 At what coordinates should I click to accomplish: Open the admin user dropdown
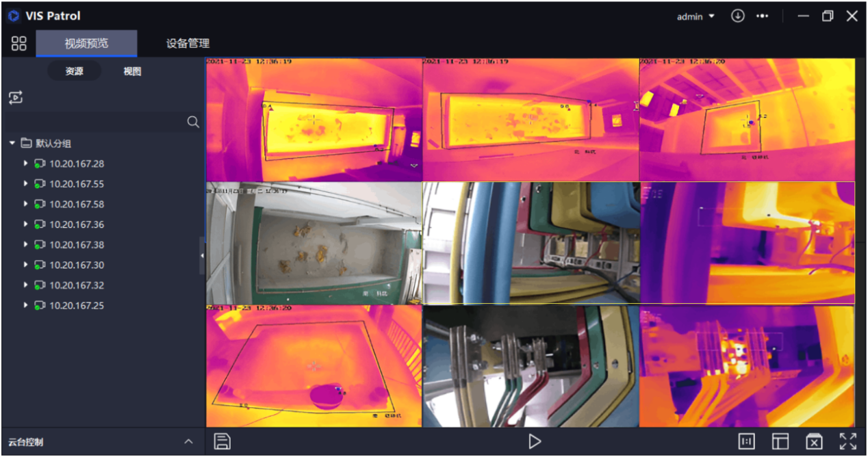tap(695, 16)
